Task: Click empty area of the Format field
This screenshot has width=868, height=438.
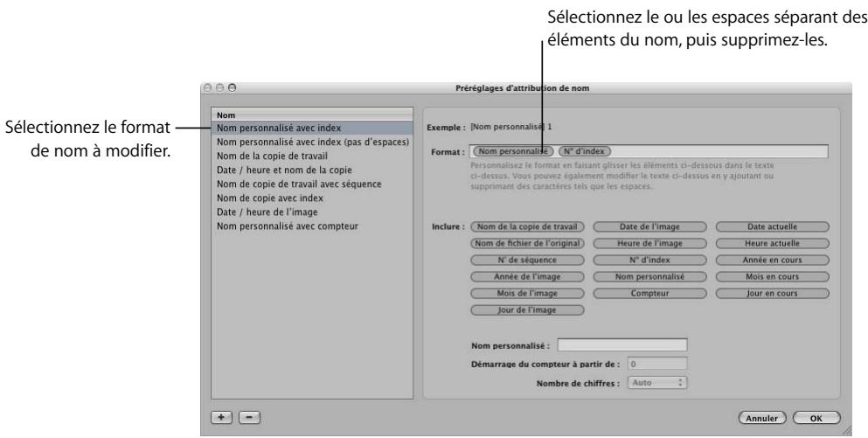Action: tap(719, 151)
